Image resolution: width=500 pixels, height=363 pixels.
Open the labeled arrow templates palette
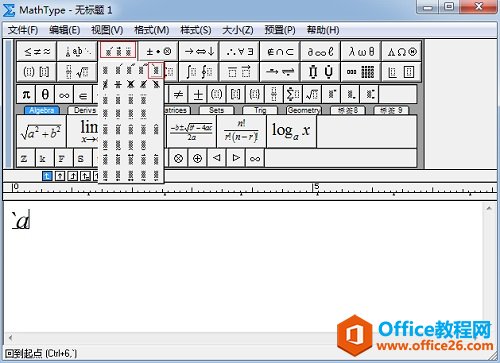(x=280, y=72)
